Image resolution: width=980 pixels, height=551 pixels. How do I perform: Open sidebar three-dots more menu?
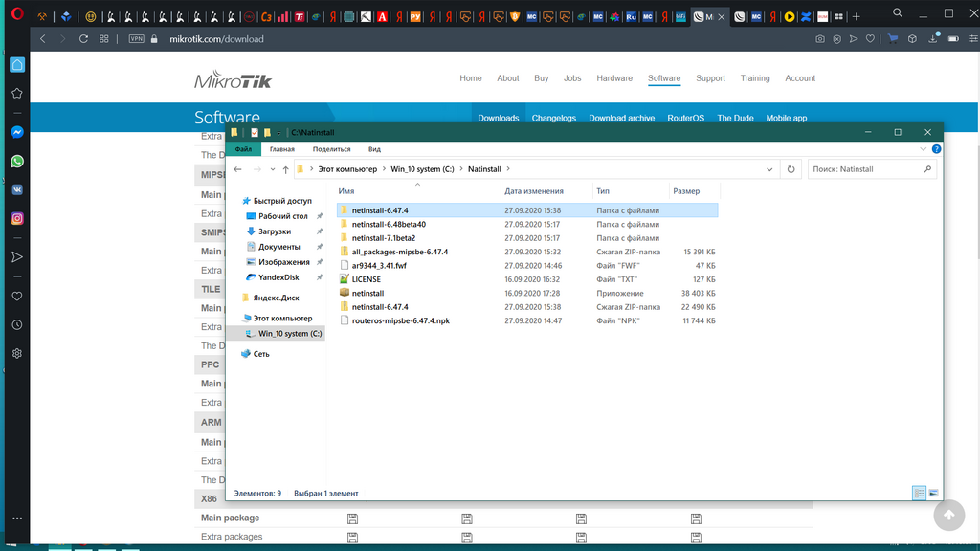coord(17,518)
